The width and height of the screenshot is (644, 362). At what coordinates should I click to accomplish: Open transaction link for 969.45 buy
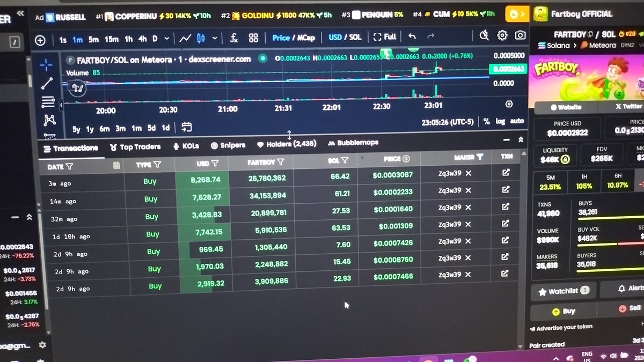(505, 240)
